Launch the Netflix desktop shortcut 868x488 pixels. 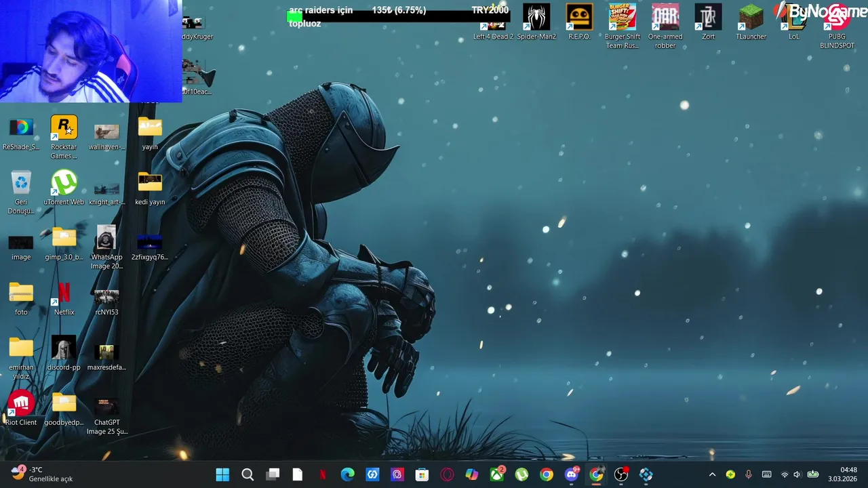64,299
